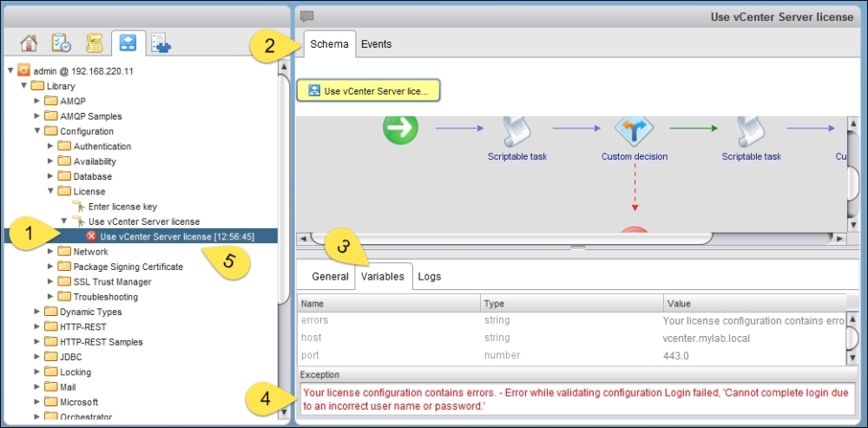Viewport: 868px width, 428px height.
Task: Open the Variables tab
Action: coord(383,276)
